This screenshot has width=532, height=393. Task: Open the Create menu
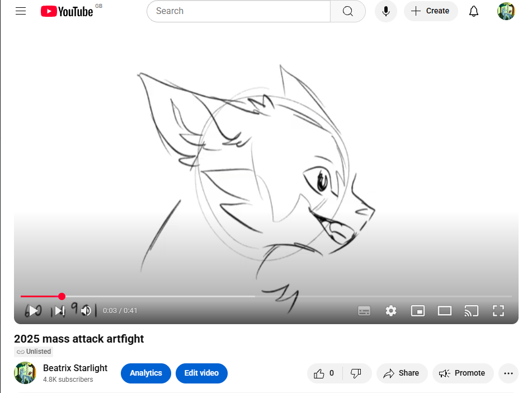click(431, 11)
